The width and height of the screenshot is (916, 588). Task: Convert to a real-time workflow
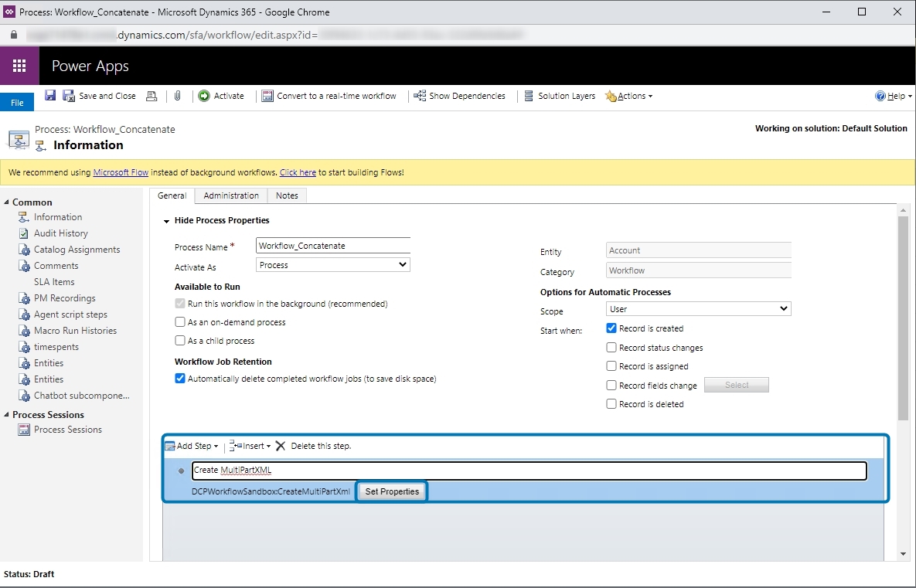329,96
